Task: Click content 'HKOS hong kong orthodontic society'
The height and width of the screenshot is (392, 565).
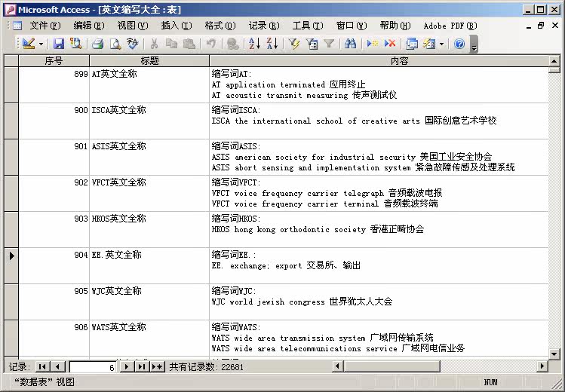Action: tap(289, 229)
